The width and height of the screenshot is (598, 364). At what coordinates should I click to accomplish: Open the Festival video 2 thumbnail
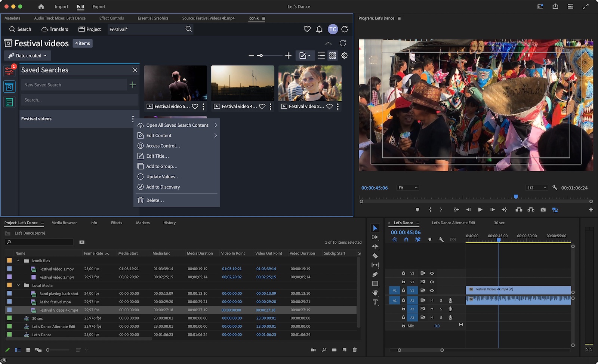(309, 83)
